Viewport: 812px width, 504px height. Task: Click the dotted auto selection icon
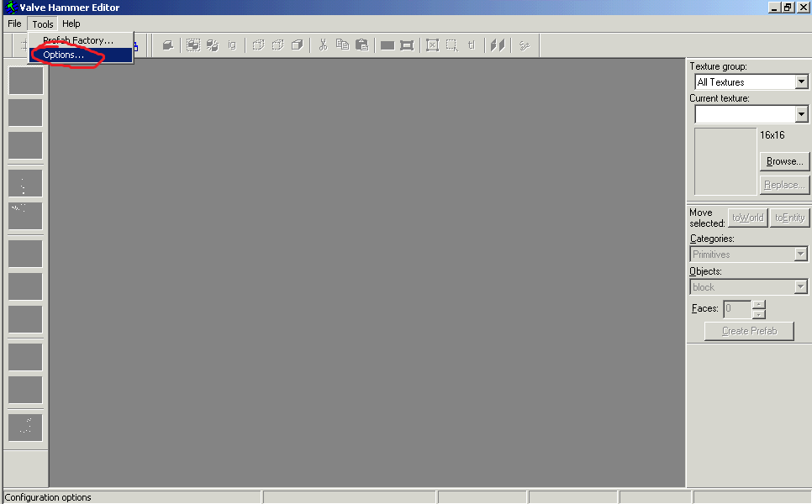pos(452,45)
